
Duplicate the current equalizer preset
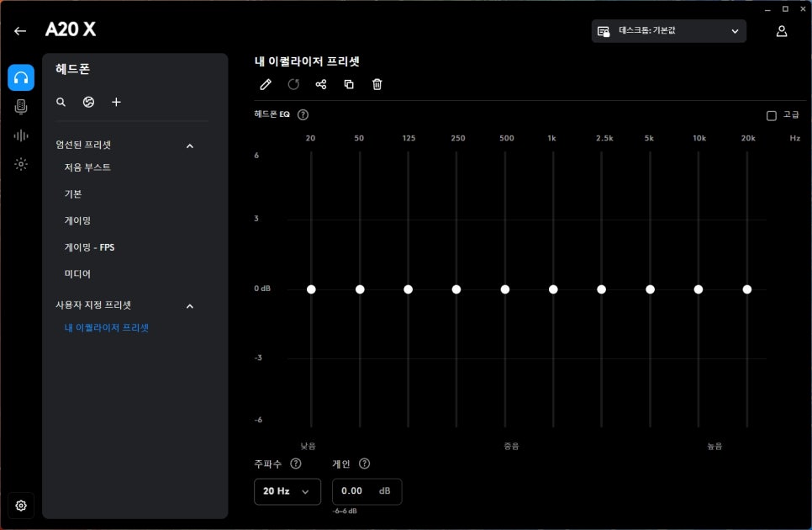click(349, 84)
